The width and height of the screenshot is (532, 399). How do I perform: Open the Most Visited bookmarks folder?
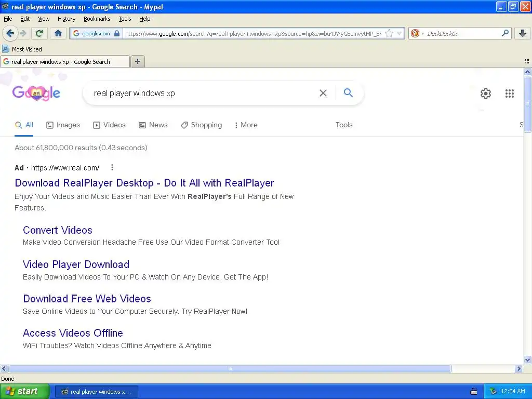click(x=22, y=49)
